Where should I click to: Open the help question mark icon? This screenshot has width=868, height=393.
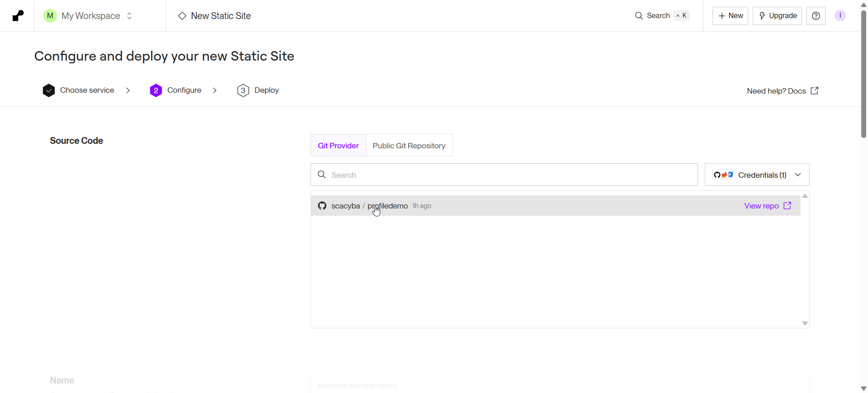pos(816,16)
